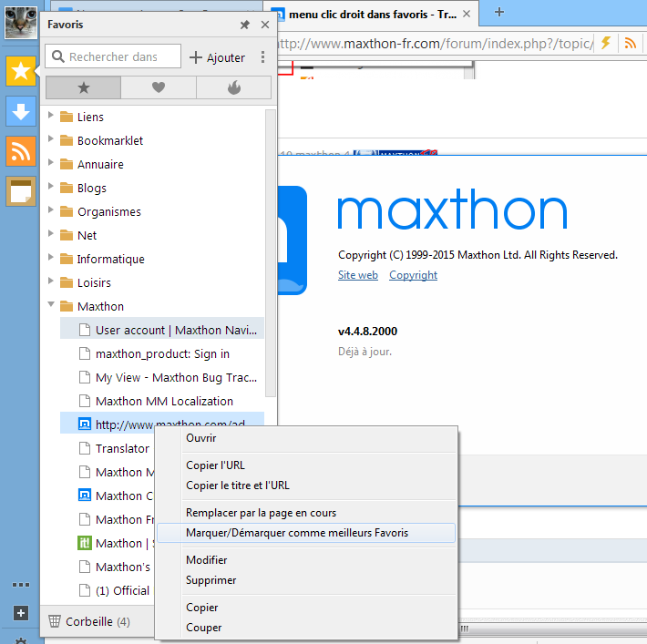Close the menu clic droit dans favoris tab
647x644 pixels.
tap(467, 14)
